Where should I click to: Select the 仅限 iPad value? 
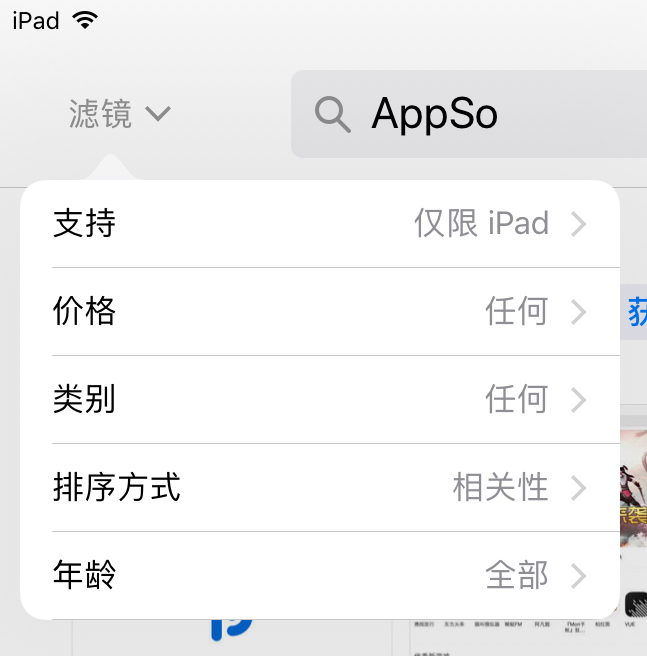(481, 223)
